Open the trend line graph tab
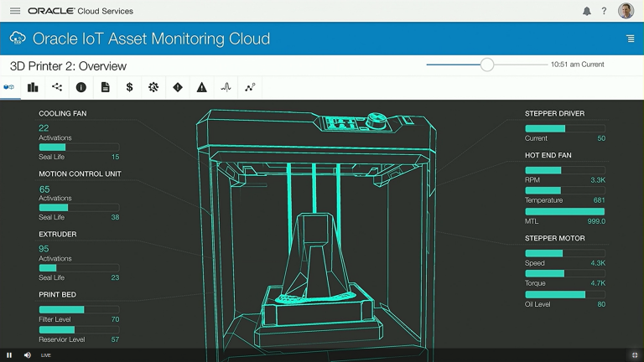Screen dimensions: 644x362 tap(250, 87)
